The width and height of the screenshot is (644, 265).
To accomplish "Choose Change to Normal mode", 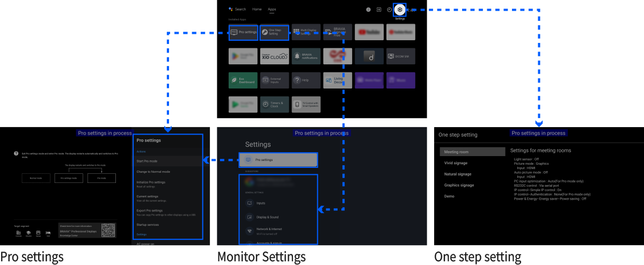I will click(168, 172).
